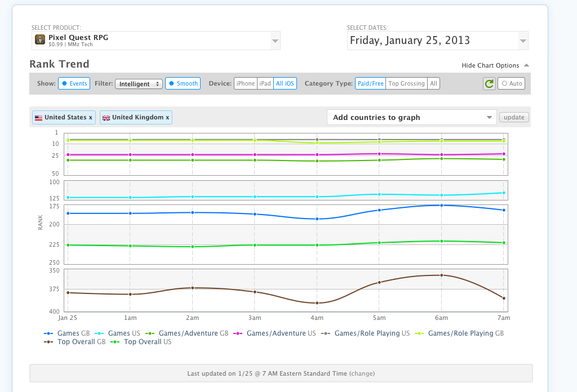This screenshot has width=577, height=392.
Task: Toggle Top Overall GB legend entry
Action: (75, 342)
